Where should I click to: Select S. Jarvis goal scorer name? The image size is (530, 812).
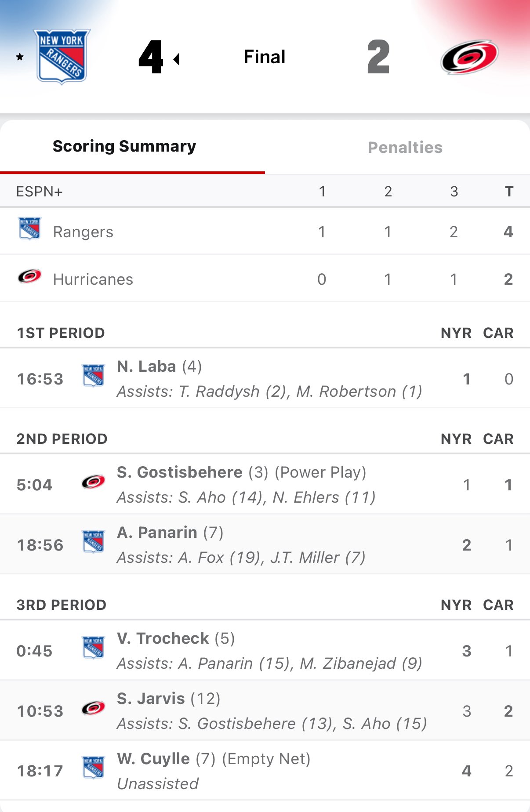[151, 699]
